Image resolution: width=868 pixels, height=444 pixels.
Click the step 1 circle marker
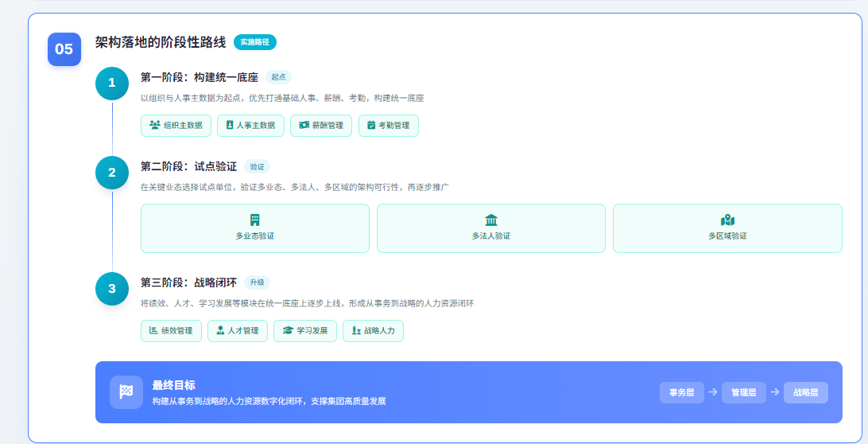pos(112,83)
